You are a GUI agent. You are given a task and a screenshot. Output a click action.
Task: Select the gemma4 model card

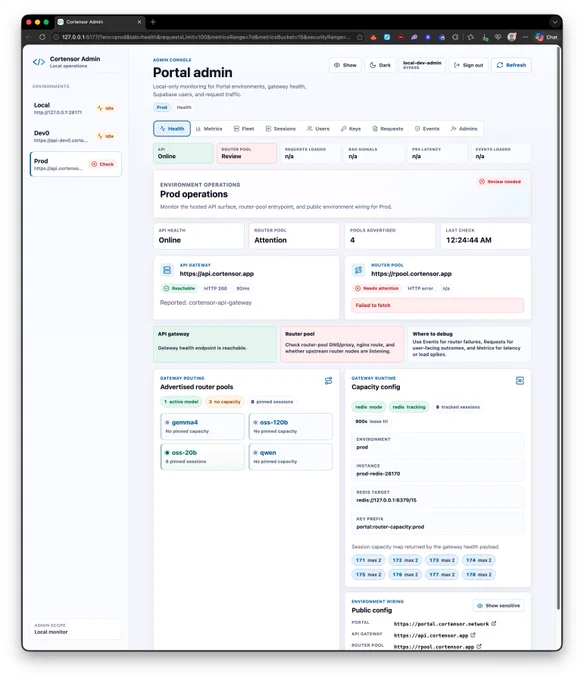point(202,426)
